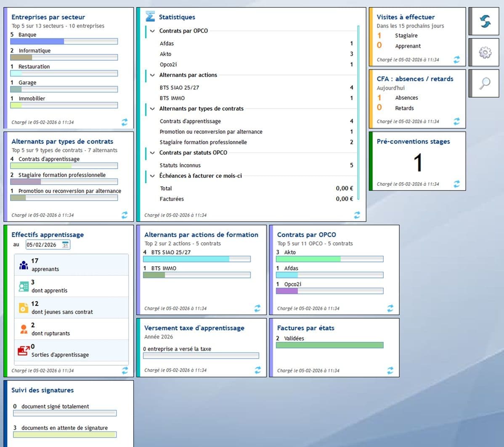
Task: Click the Statistiques panel vertical scrollbar
Action: pos(358,113)
